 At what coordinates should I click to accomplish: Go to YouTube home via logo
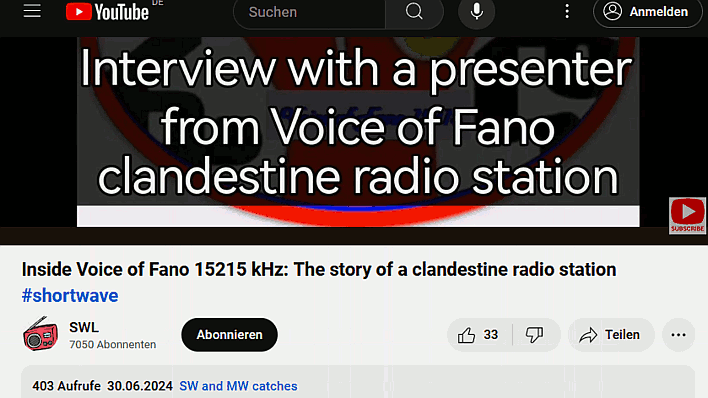click(x=107, y=12)
